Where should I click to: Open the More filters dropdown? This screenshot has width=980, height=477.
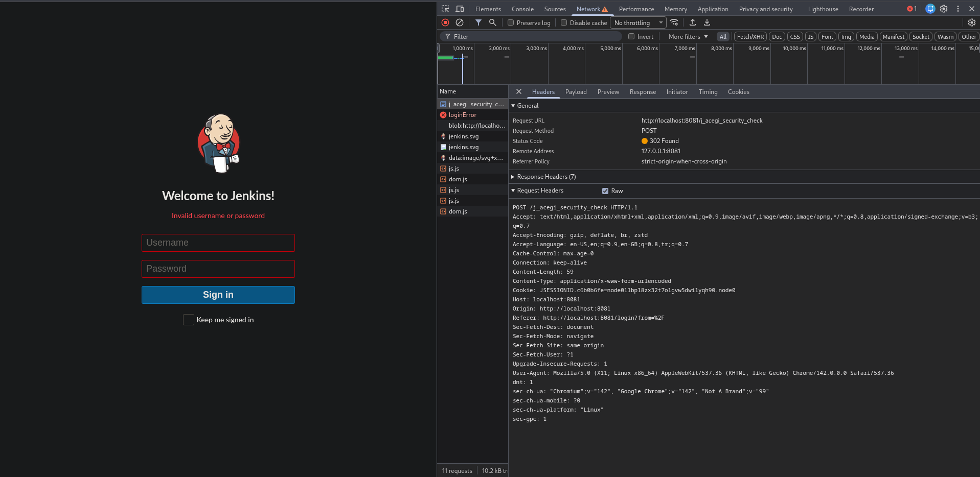click(688, 36)
